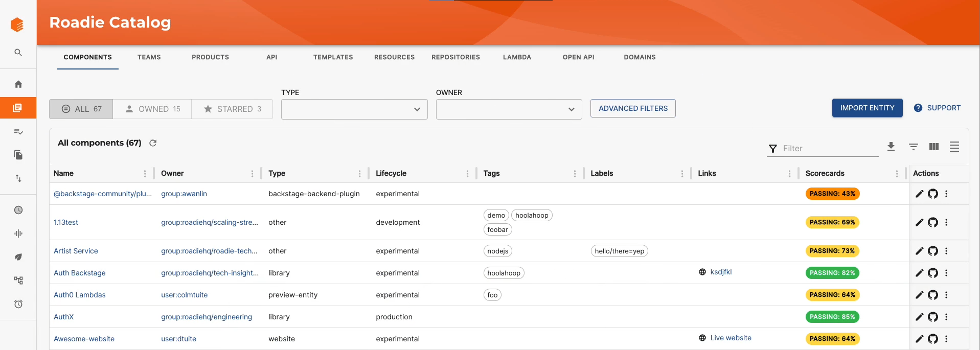Viewport: 980px width, 350px height.
Task: Go to Home via sidebar icon
Action: pyautogui.click(x=18, y=84)
